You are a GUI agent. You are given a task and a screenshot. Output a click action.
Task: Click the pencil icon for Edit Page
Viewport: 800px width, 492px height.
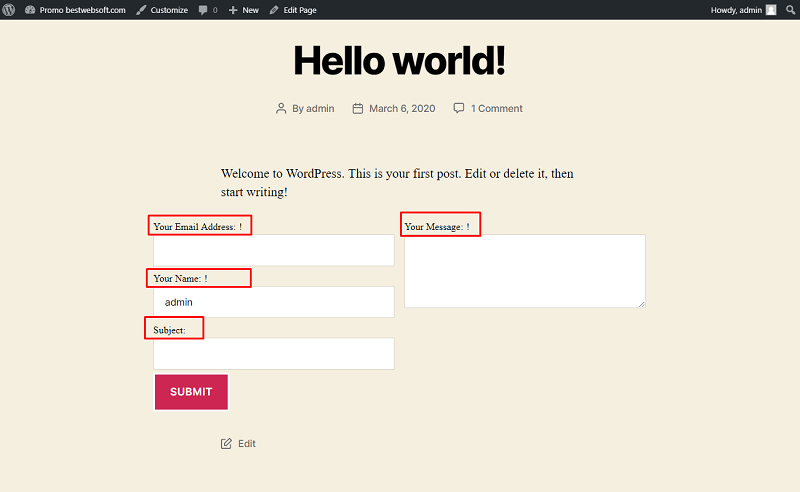tap(274, 10)
